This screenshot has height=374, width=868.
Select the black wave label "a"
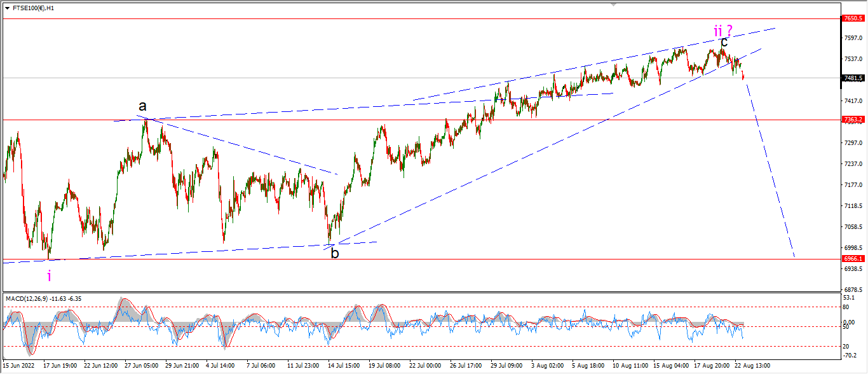tap(143, 106)
